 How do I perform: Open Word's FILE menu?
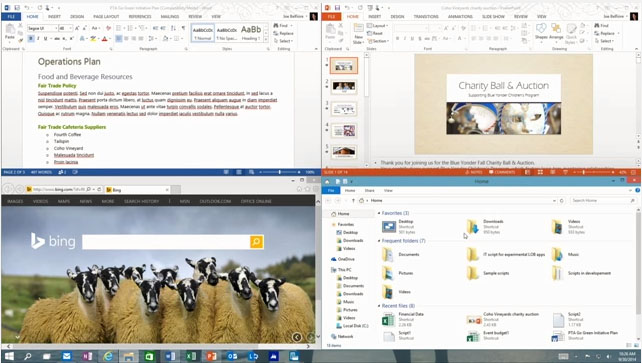[11, 17]
